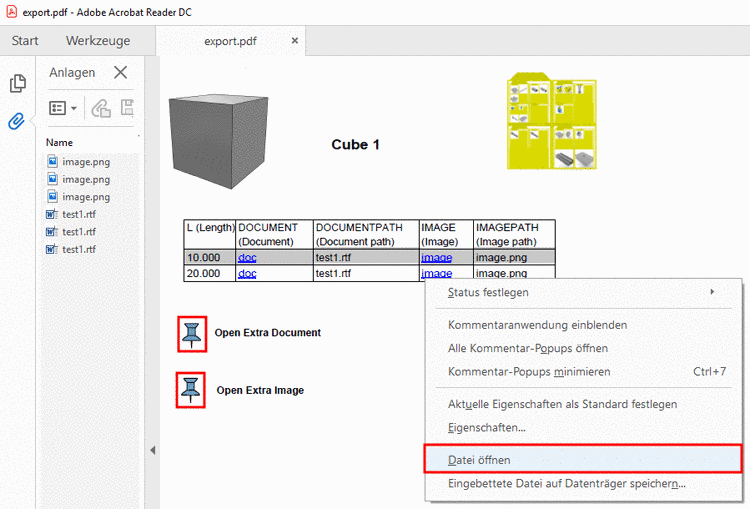Viewport: 750px width, 509px height.
Task: Click the 10.000 length cell
Action: click(x=210, y=257)
